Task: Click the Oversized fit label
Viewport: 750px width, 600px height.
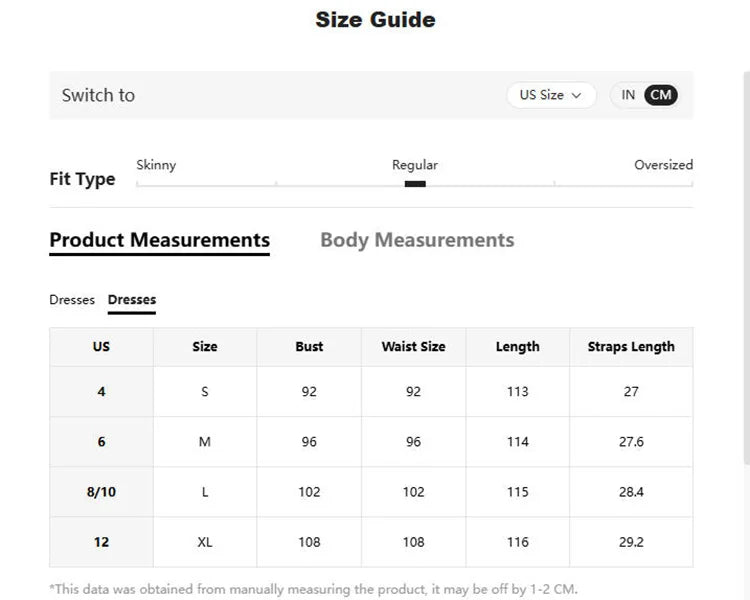Action: click(x=663, y=165)
